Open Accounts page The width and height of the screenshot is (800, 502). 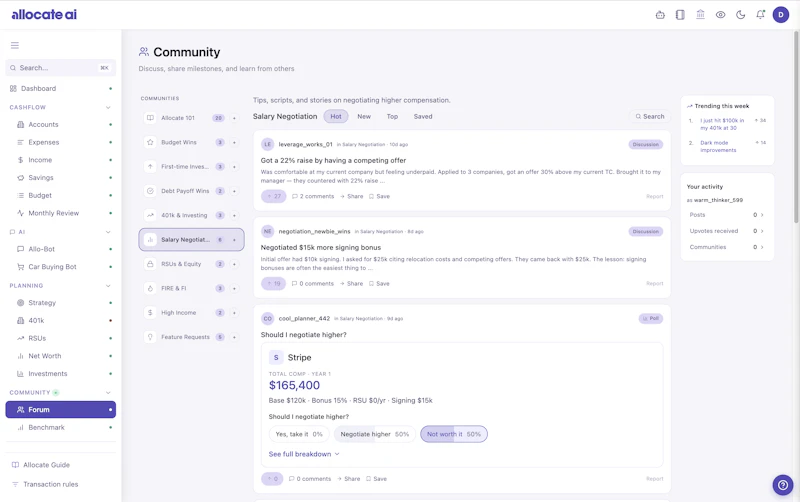(x=63, y=124)
